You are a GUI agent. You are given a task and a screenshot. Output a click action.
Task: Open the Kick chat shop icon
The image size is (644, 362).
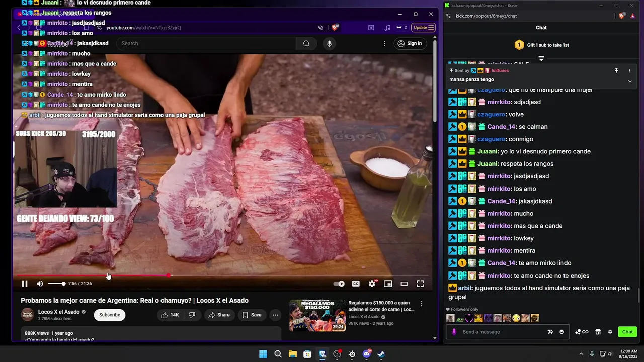(598, 332)
